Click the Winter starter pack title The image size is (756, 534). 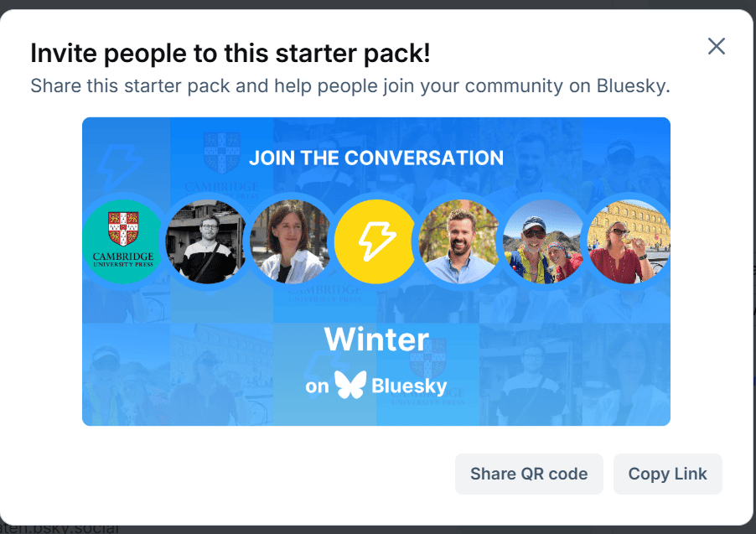(376, 340)
